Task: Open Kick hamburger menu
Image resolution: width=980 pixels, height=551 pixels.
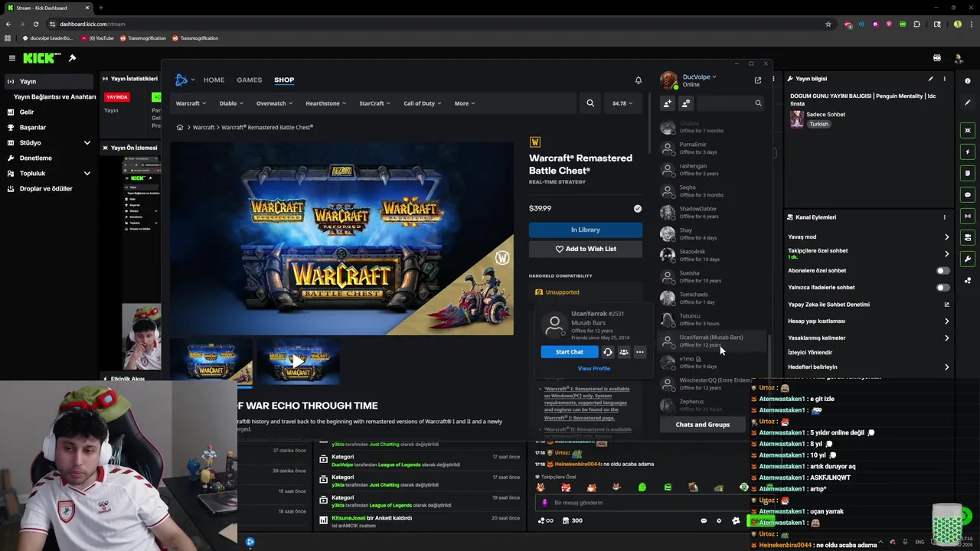Action: click(11, 58)
